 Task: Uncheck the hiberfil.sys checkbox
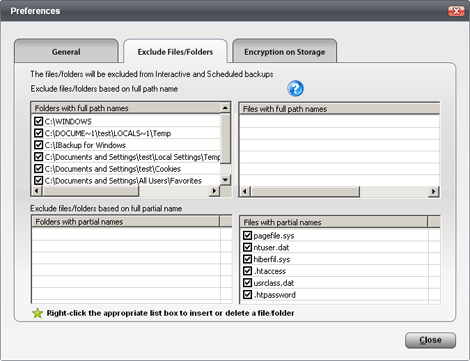tap(247, 259)
